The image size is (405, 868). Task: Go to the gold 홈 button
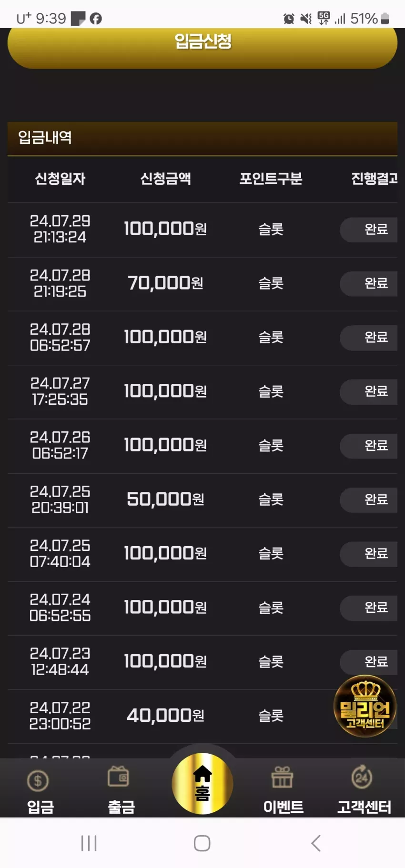click(202, 784)
